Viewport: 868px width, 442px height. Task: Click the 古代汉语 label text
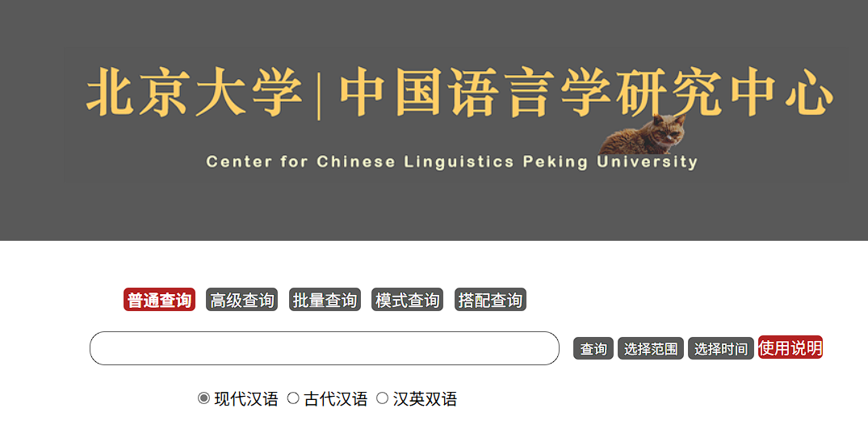point(336,399)
